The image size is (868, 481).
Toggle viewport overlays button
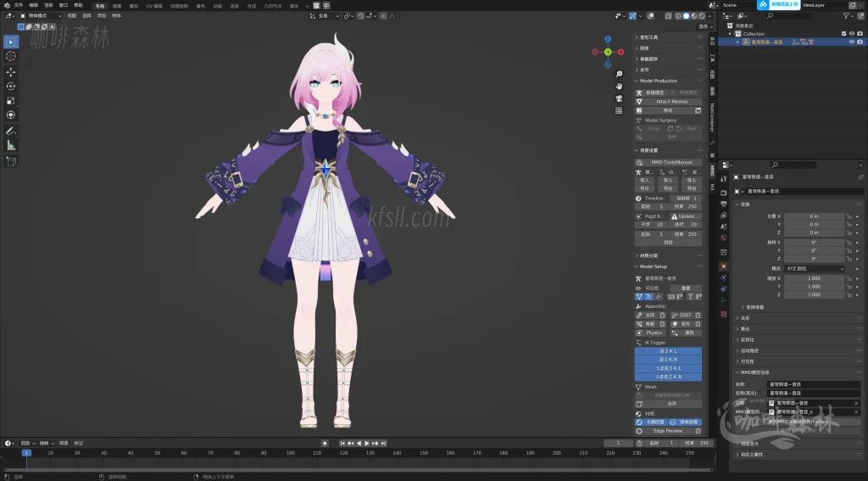[x=651, y=16]
